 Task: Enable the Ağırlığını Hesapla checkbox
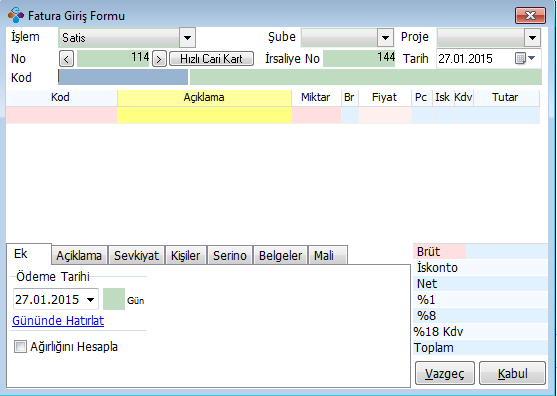[20, 347]
